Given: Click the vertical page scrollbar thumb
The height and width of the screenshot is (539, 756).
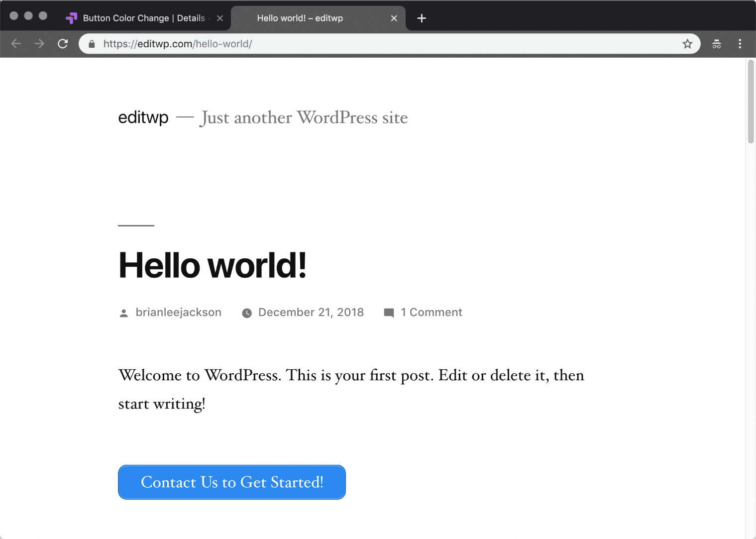Looking at the screenshot, I should click(751, 102).
